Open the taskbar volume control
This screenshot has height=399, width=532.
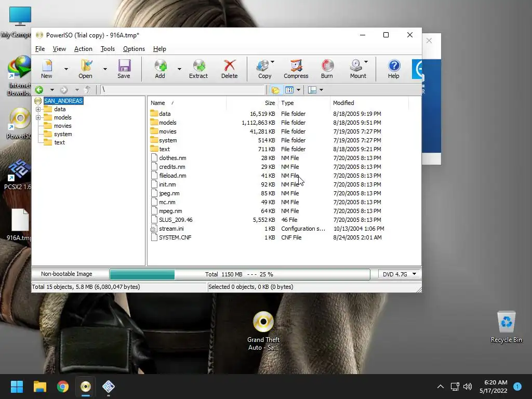click(x=468, y=387)
